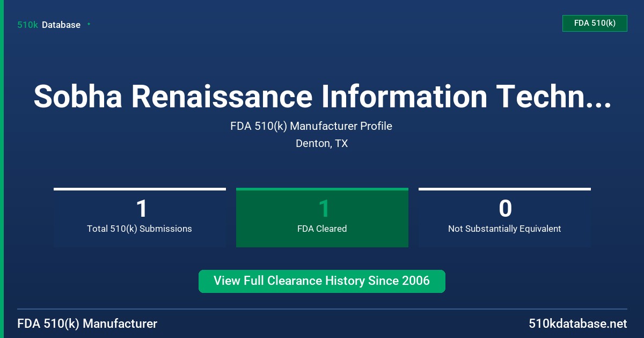644x338 pixels.
Task: Click the FDA 510(k) Manufacturer Profile subtitle
Action: pos(311,126)
